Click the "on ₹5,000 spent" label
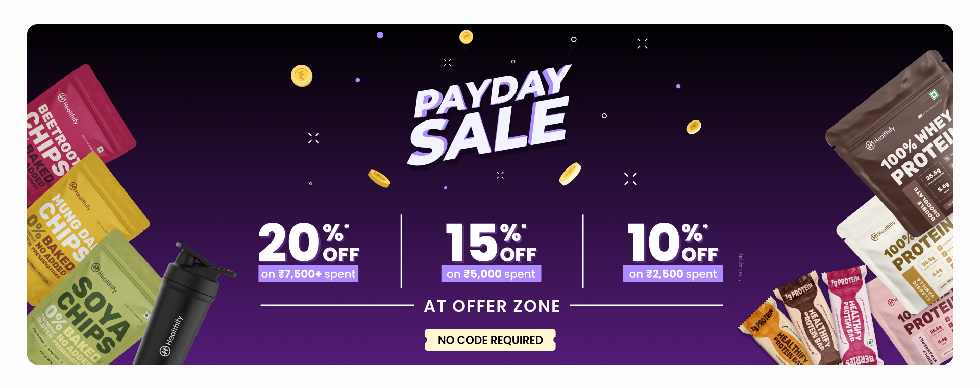Viewport: 980px width, 388px height. [x=491, y=274]
